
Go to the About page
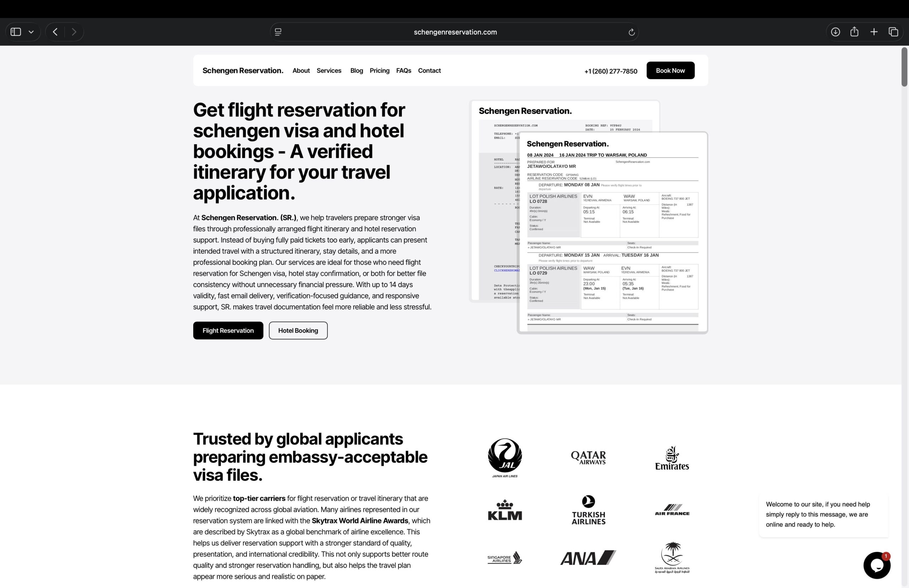point(301,71)
